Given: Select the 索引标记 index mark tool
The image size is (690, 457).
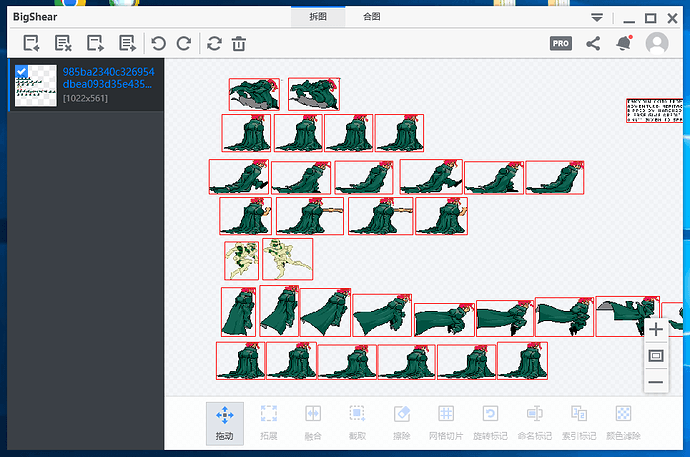Looking at the screenshot, I should coord(579,423).
